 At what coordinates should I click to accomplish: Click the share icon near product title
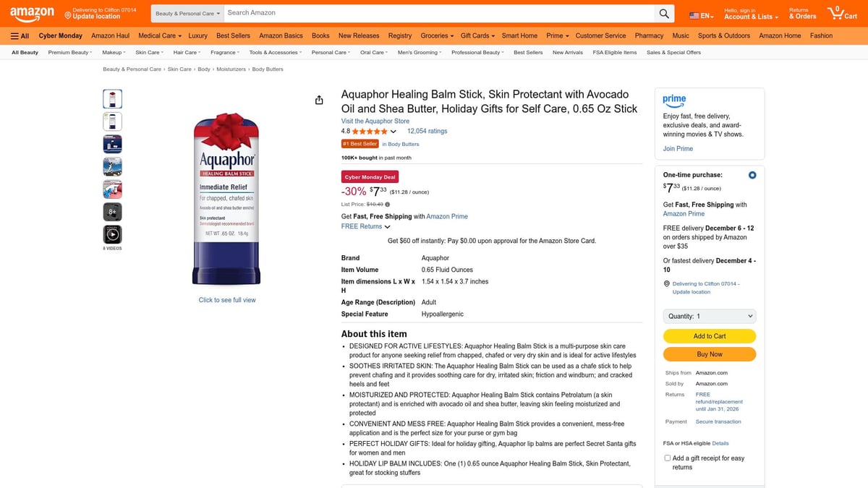(x=319, y=100)
